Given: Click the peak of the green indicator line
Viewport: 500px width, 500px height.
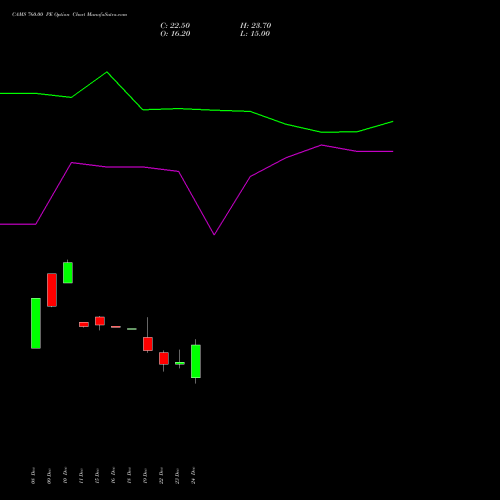Looking at the screenshot, I should (x=107, y=72).
